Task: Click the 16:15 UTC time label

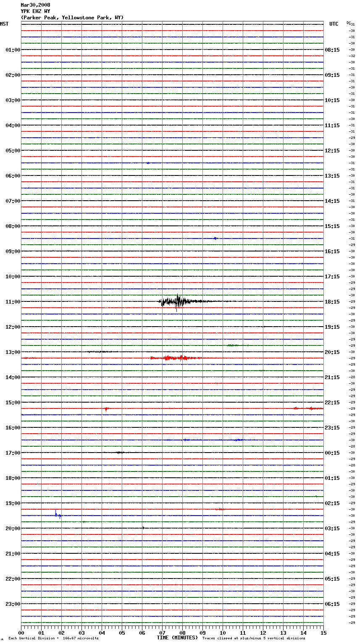Action: 332,251
